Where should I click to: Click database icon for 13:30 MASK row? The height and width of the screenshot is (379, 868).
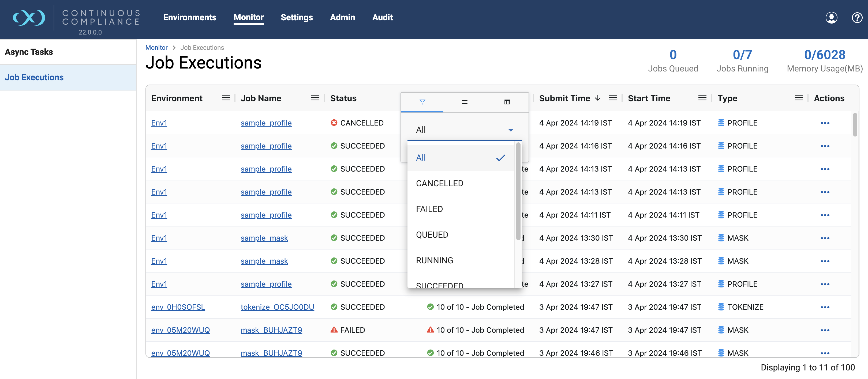point(721,238)
